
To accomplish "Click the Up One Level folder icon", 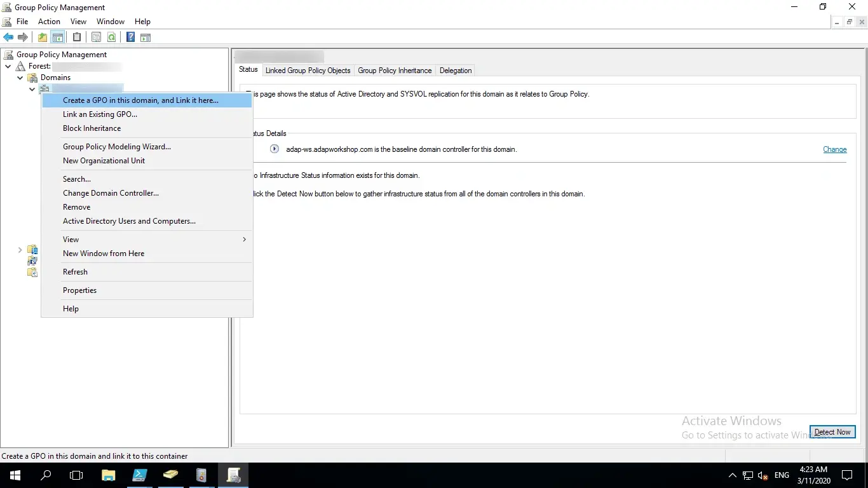I will tap(43, 37).
